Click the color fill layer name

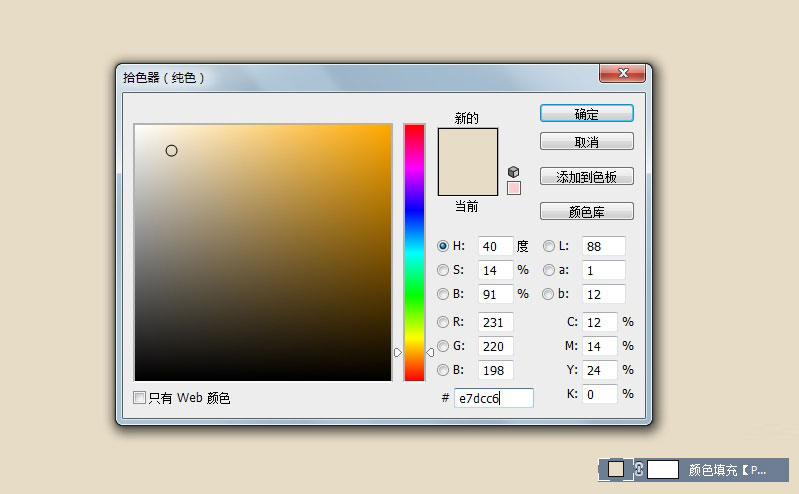click(x=728, y=469)
